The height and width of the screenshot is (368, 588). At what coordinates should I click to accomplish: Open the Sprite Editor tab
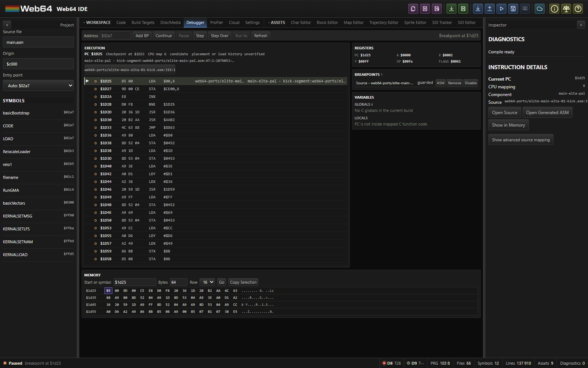[x=415, y=22]
